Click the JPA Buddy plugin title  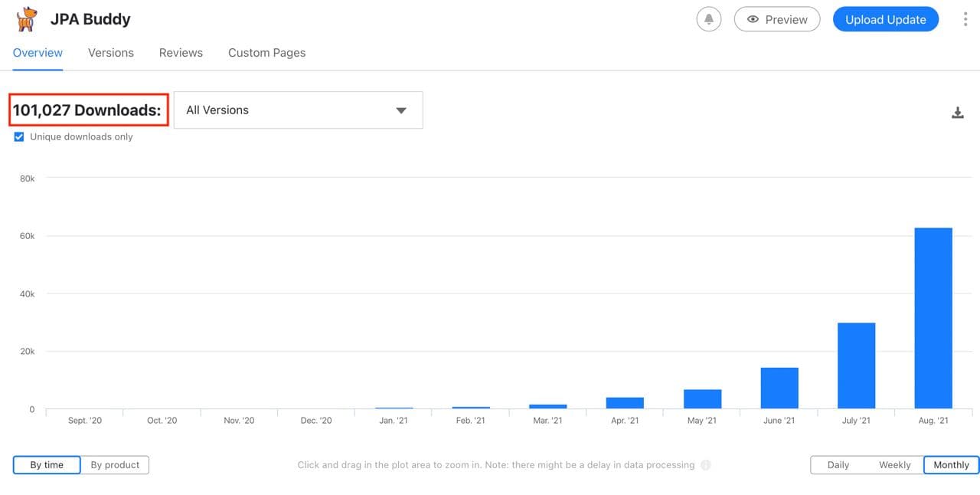(90, 19)
